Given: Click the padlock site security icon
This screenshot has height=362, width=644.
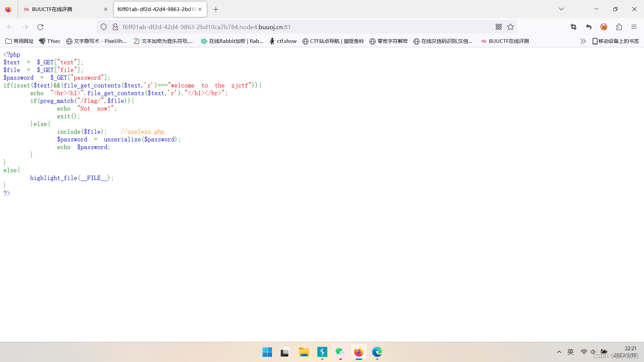Looking at the screenshot, I should coord(115,27).
